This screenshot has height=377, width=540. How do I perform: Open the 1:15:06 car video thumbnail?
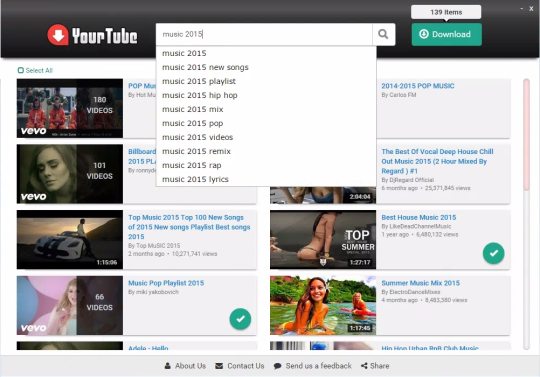click(x=70, y=240)
